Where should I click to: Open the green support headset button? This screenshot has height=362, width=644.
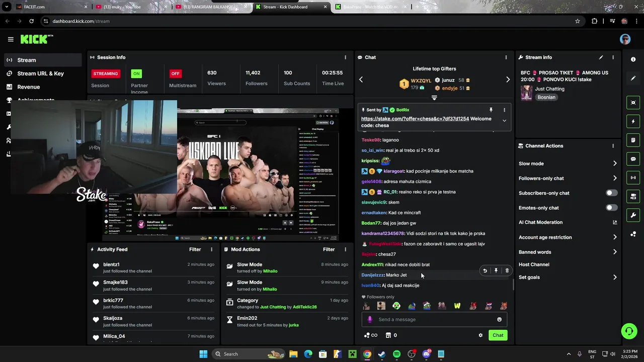click(x=629, y=331)
